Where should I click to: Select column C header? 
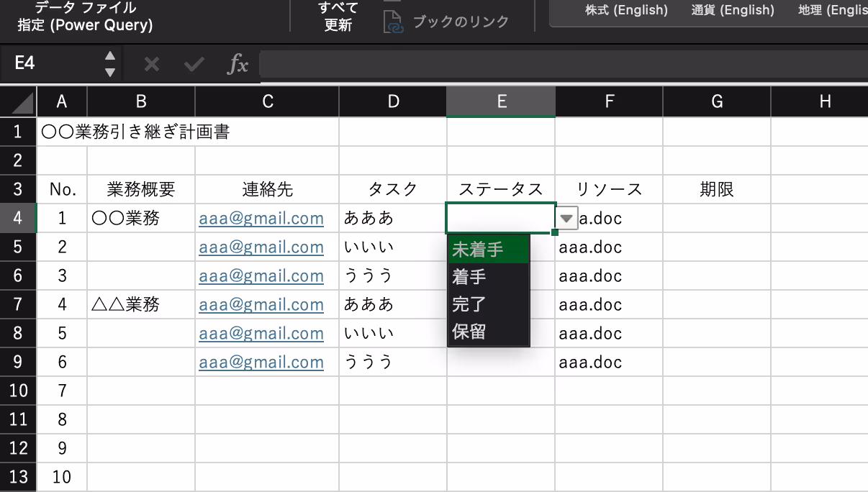tap(267, 101)
